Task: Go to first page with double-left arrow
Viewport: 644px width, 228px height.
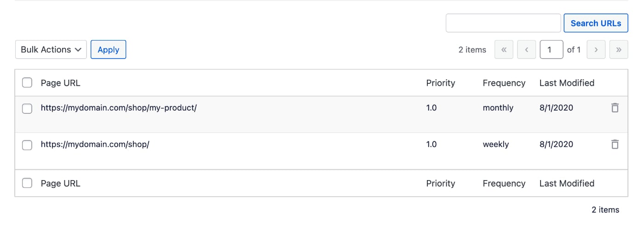Action: coord(504,50)
